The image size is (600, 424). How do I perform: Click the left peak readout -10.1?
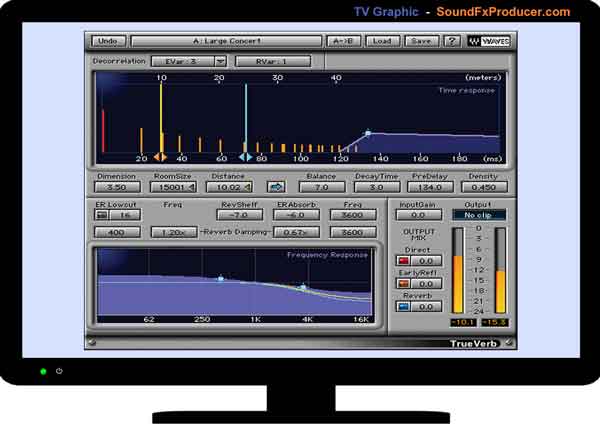[463, 323]
